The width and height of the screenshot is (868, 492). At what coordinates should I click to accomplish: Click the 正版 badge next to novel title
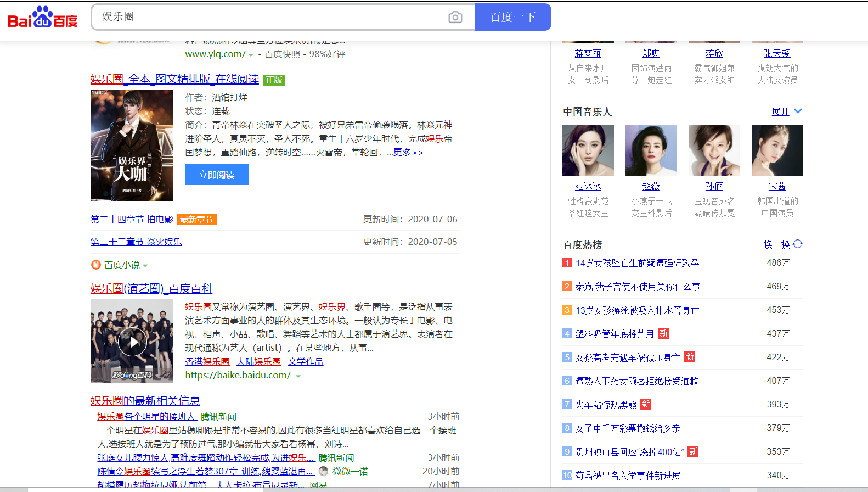coord(274,80)
